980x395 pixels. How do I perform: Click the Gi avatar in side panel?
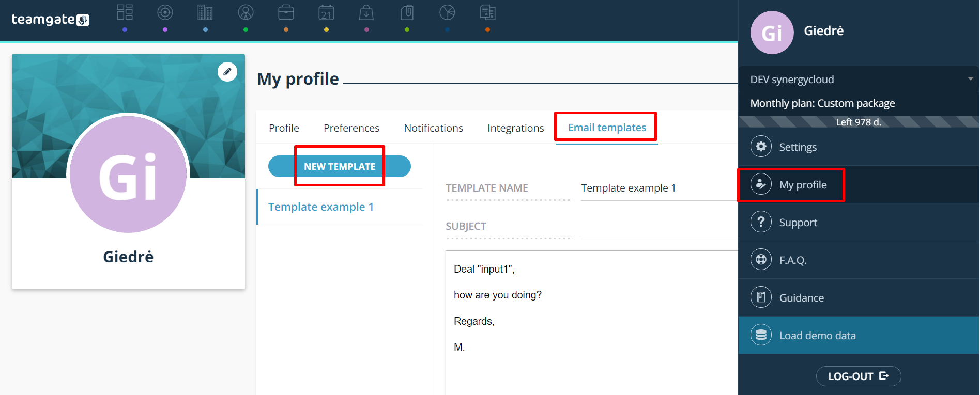pos(772,33)
